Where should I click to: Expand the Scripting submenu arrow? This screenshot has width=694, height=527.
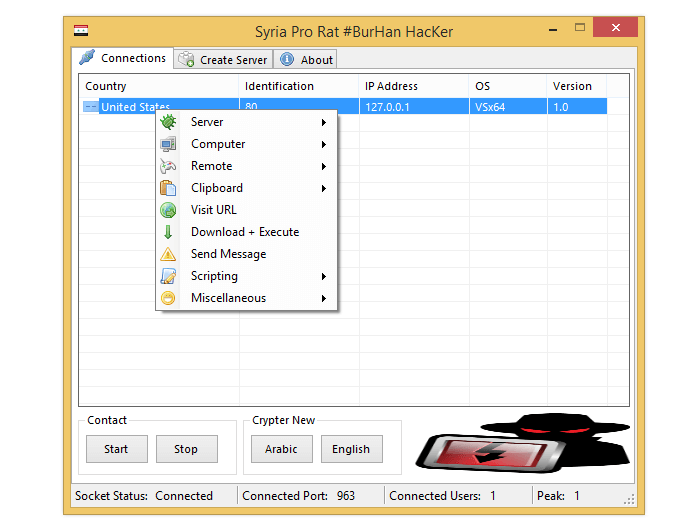click(324, 276)
